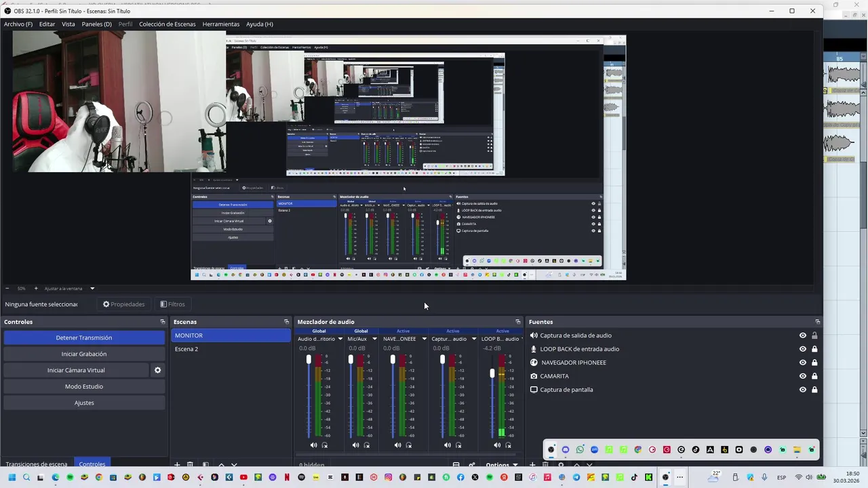The image size is (868, 488).
Task: Hide CAMARITA source
Action: 803,376
